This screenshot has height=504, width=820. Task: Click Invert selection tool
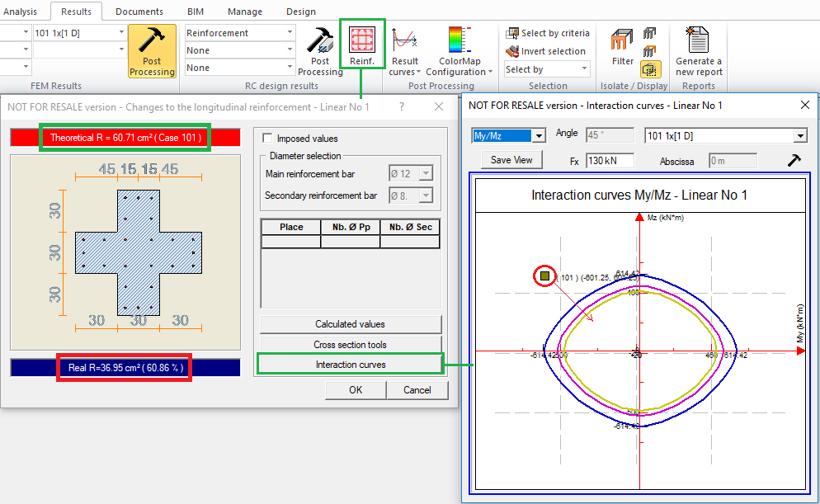point(547,51)
